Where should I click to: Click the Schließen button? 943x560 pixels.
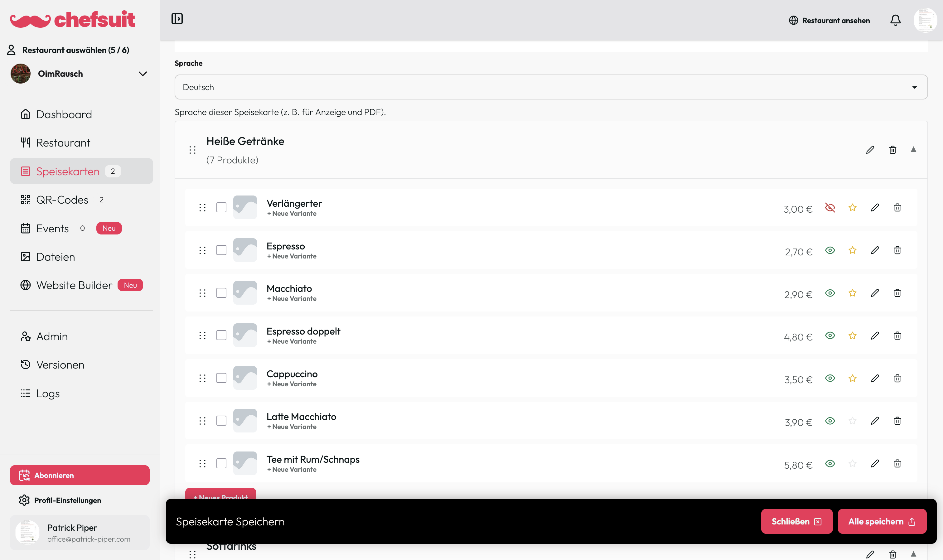pos(796,521)
